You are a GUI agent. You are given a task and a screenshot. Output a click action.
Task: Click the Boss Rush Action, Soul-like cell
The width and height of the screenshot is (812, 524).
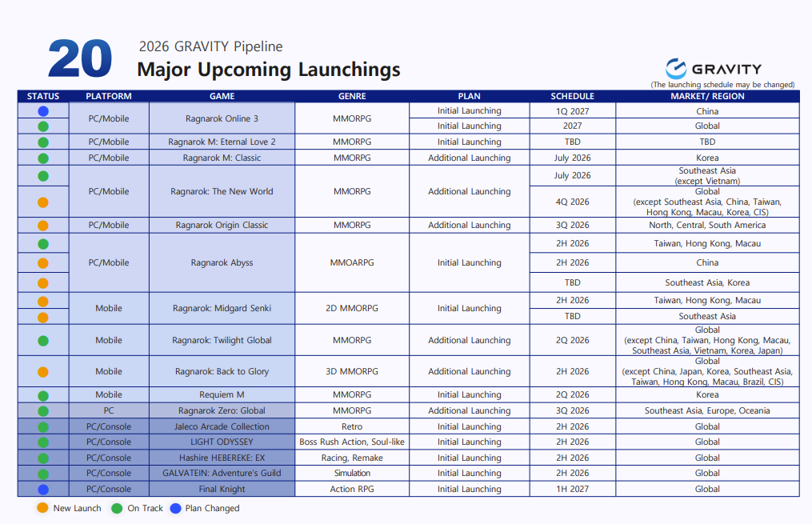(352, 442)
